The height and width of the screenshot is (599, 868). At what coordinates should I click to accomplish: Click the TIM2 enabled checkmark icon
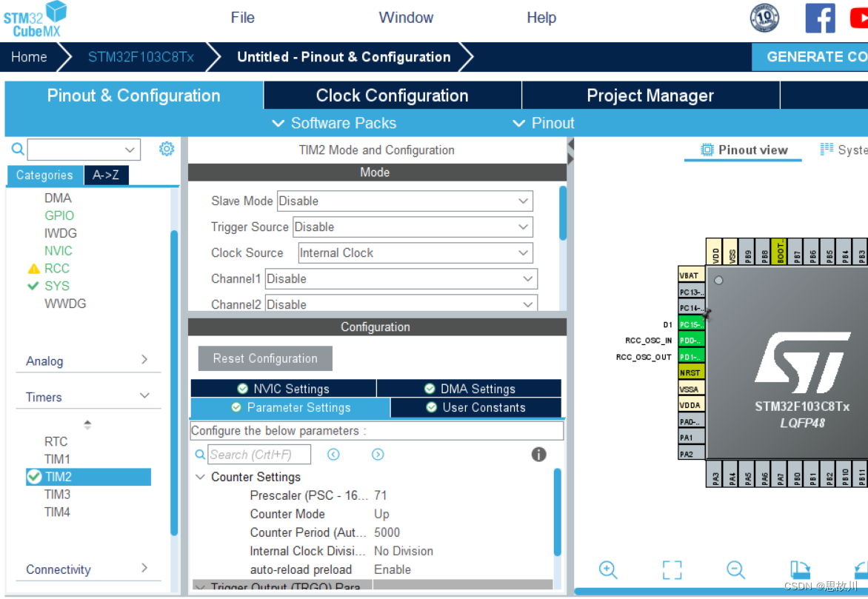click(x=34, y=477)
